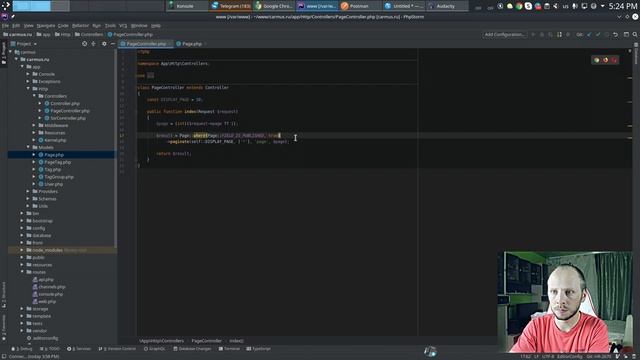Click PageController breadcrumb below editor
Screen dimensions: 640x360
point(207,341)
